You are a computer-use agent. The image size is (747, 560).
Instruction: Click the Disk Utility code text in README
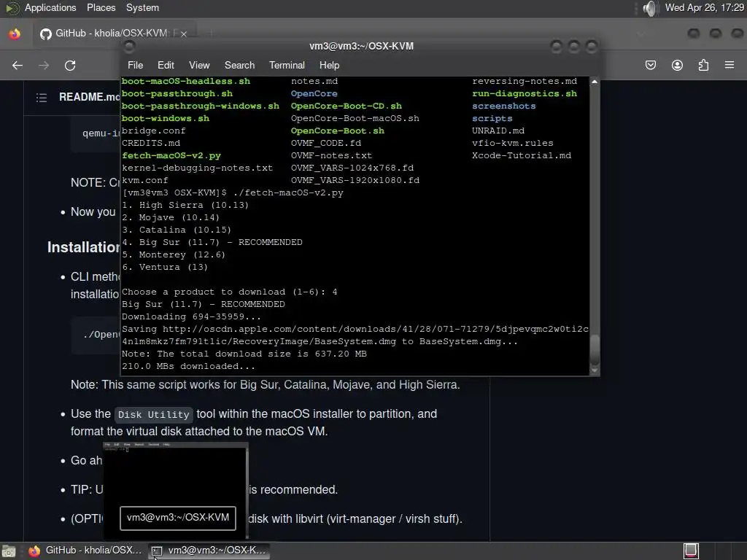(153, 415)
